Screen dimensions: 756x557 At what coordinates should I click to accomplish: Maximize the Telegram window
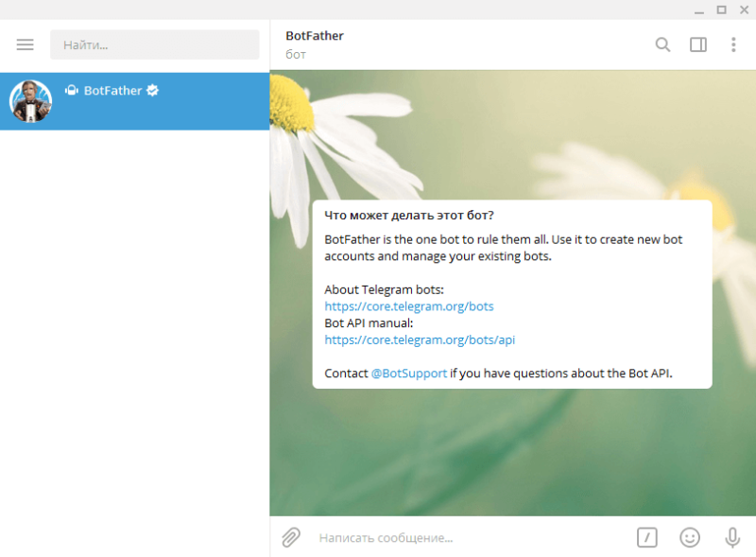coord(721,9)
